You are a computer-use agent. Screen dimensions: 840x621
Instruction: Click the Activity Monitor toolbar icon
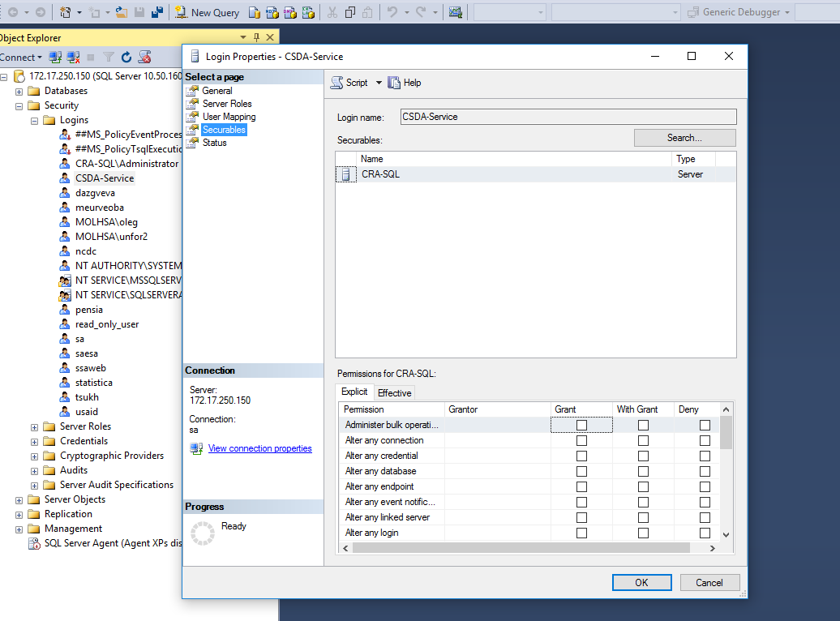coord(455,12)
